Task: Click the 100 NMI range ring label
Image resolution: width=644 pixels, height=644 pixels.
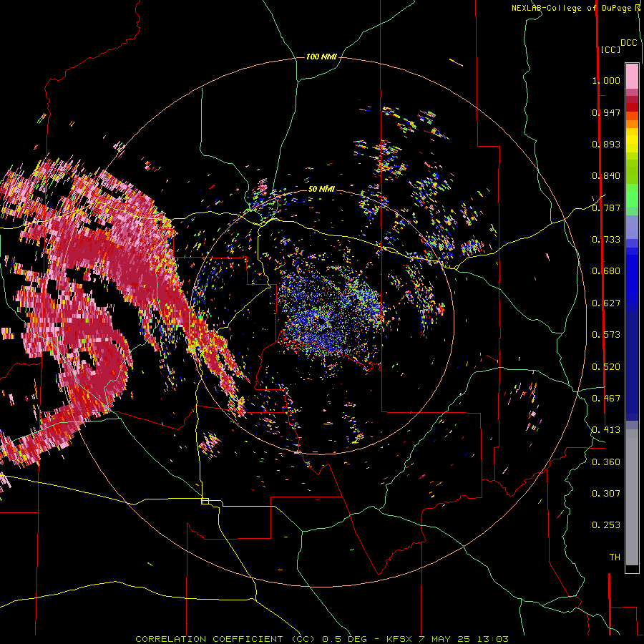Action: pos(321,57)
